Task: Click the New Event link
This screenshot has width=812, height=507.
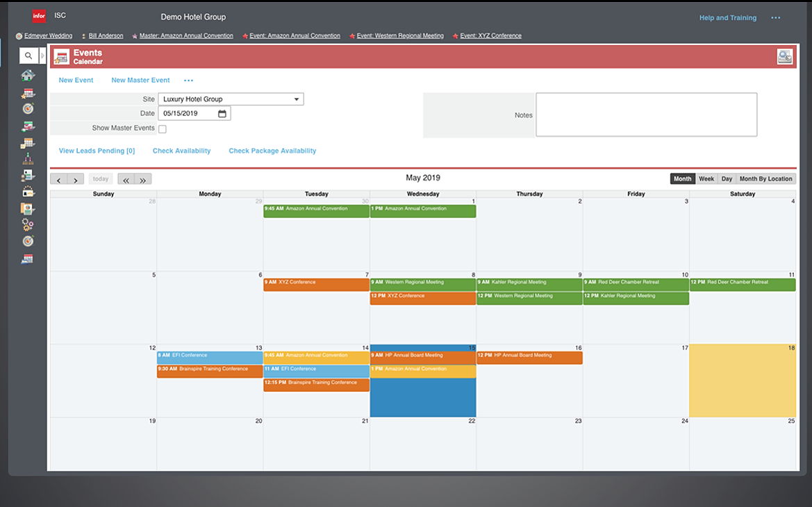Action: [x=76, y=81]
